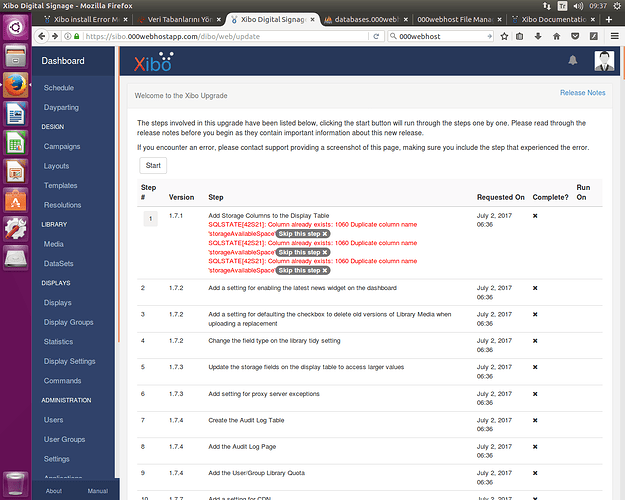Open the downloads arrow icon
Viewport: 625px width, 500px height.
pyautogui.click(x=538, y=36)
